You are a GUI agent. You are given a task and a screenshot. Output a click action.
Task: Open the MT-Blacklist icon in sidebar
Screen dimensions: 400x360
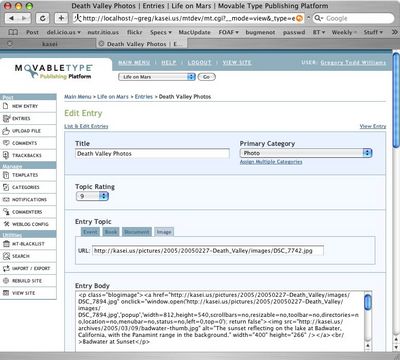click(6, 244)
